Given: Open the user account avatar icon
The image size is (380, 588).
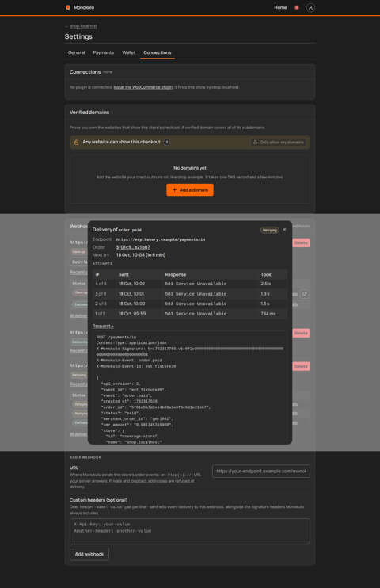Looking at the screenshot, I should pos(310,7).
